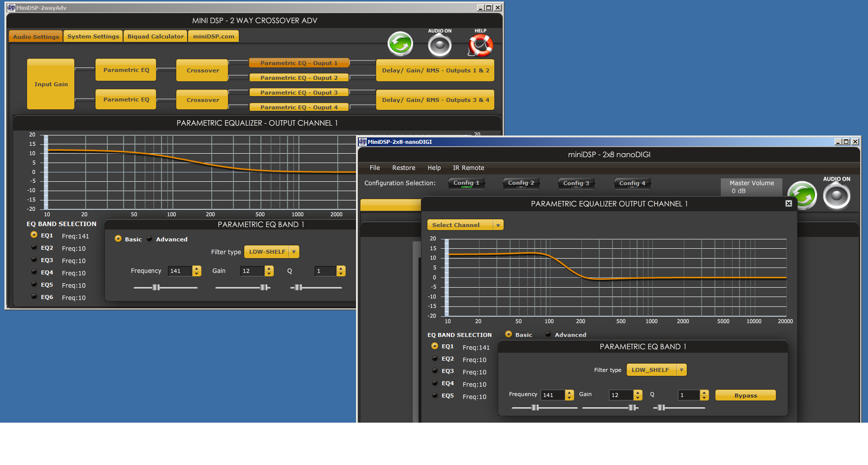
Task: Open Parametric EQ - Ouput 2 block
Action: pos(299,78)
